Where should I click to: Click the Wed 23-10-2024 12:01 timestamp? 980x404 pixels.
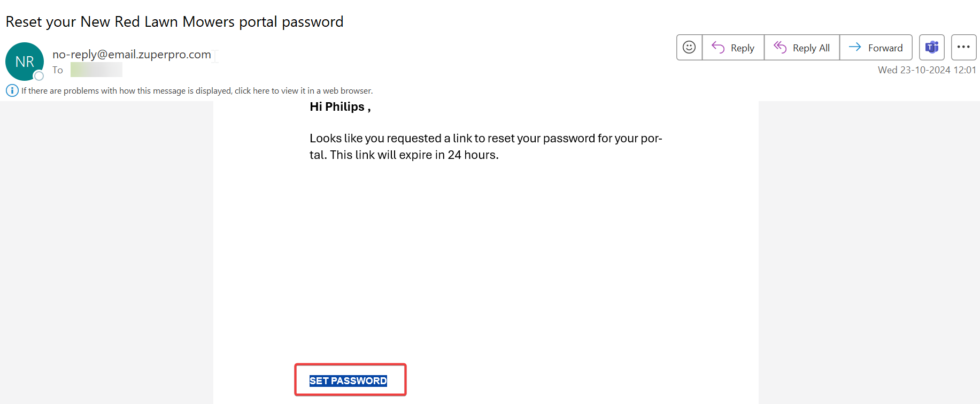pos(927,70)
